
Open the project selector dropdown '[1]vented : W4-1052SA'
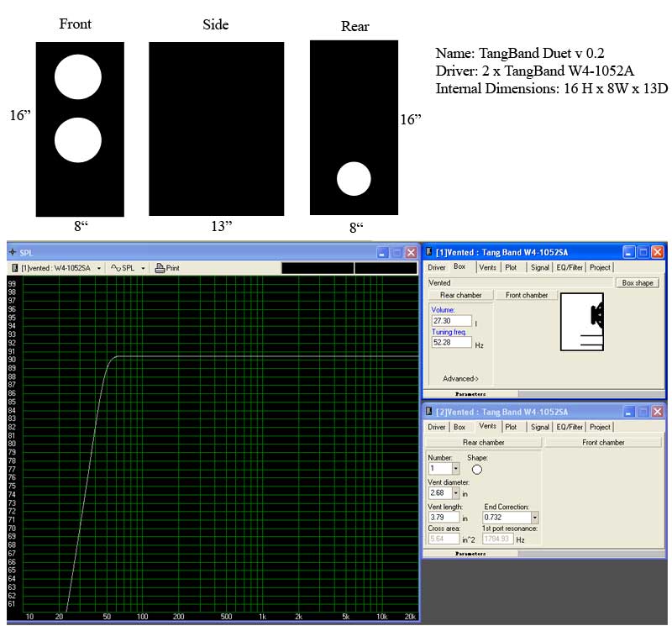tap(99, 268)
